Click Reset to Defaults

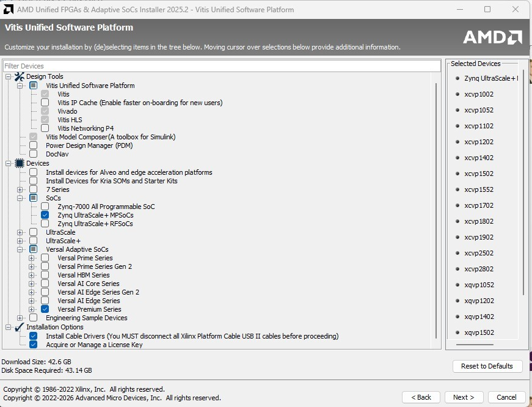coord(487,366)
